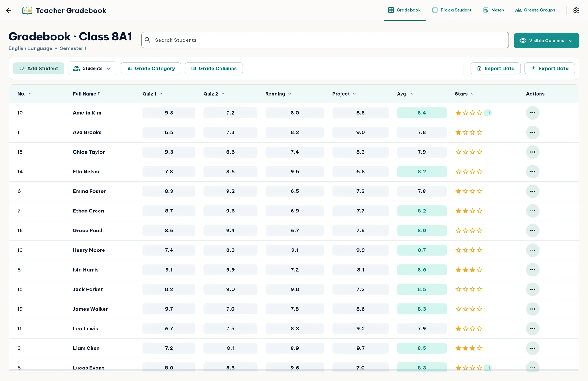Open actions menu for Henry Moore
This screenshot has height=381, width=588.
[533, 250]
